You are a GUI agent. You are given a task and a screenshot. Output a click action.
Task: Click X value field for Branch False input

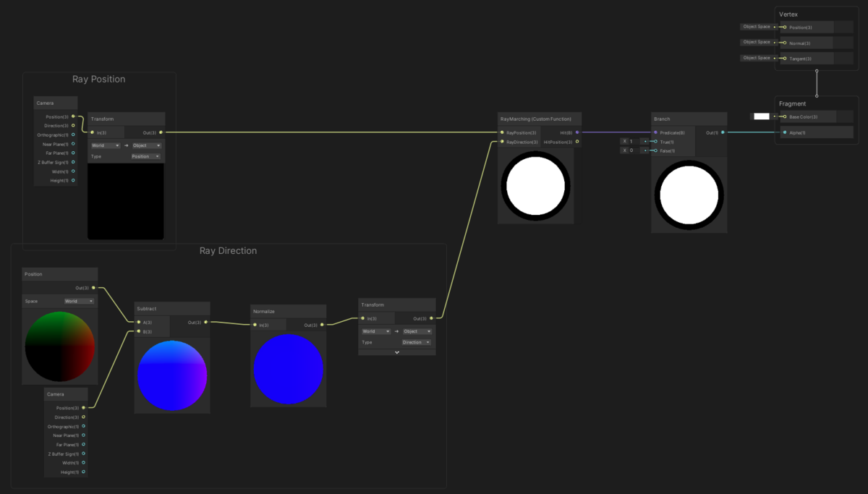coord(635,150)
